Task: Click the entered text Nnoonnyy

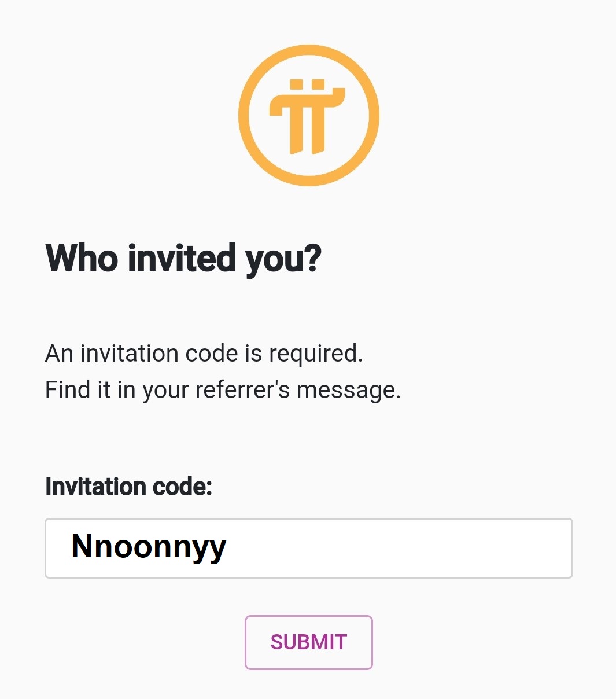Action: coord(149,547)
